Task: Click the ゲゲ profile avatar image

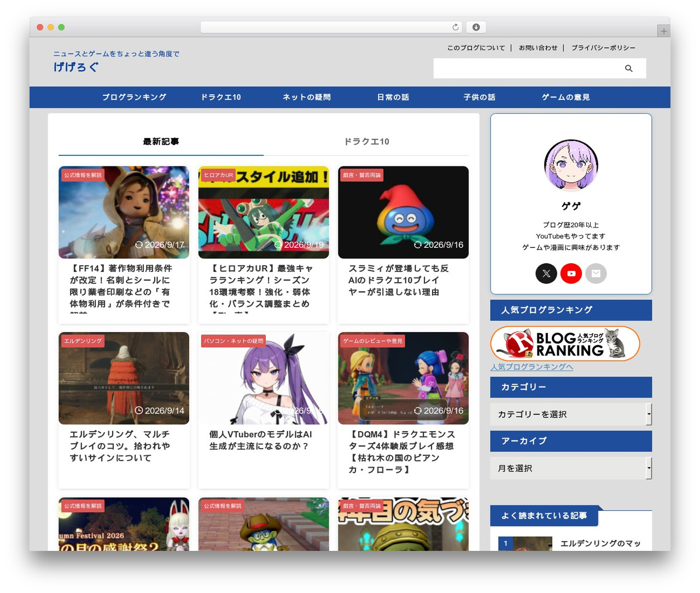Action: pos(571,165)
